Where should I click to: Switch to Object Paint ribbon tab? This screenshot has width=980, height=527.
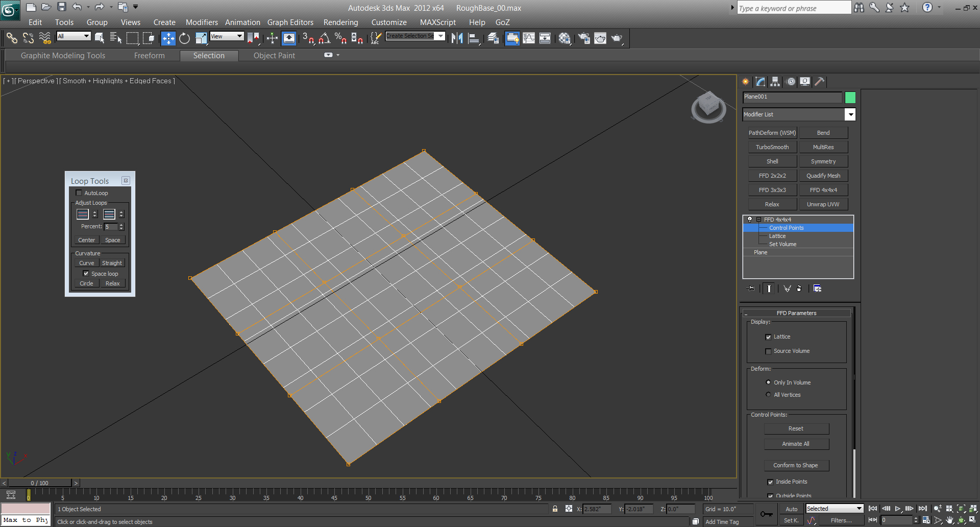coord(274,56)
